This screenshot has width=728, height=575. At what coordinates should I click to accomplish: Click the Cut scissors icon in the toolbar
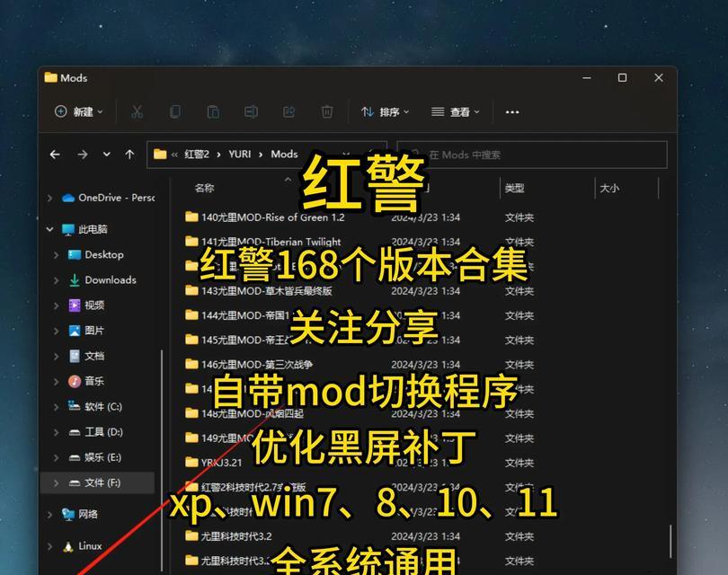(x=137, y=111)
